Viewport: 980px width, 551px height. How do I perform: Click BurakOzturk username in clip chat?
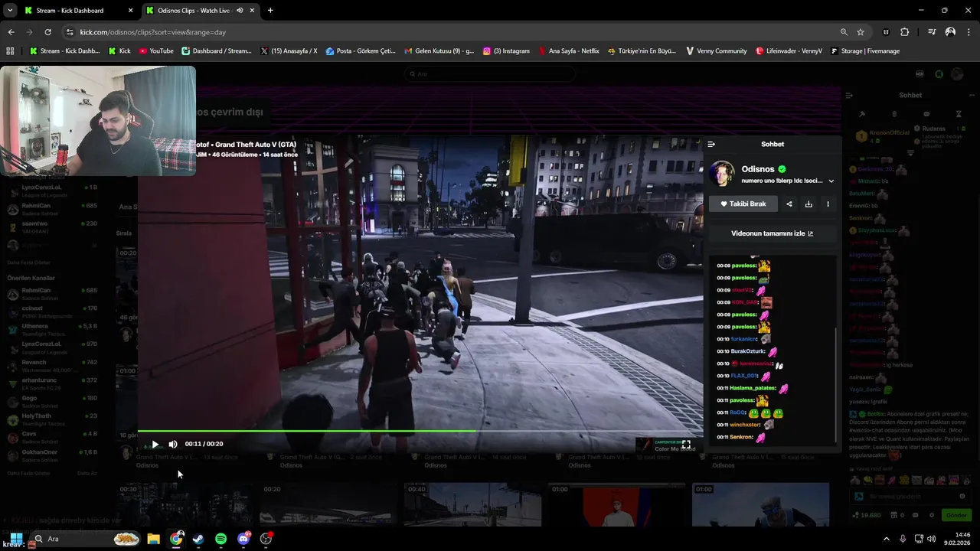(x=748, y=351)
